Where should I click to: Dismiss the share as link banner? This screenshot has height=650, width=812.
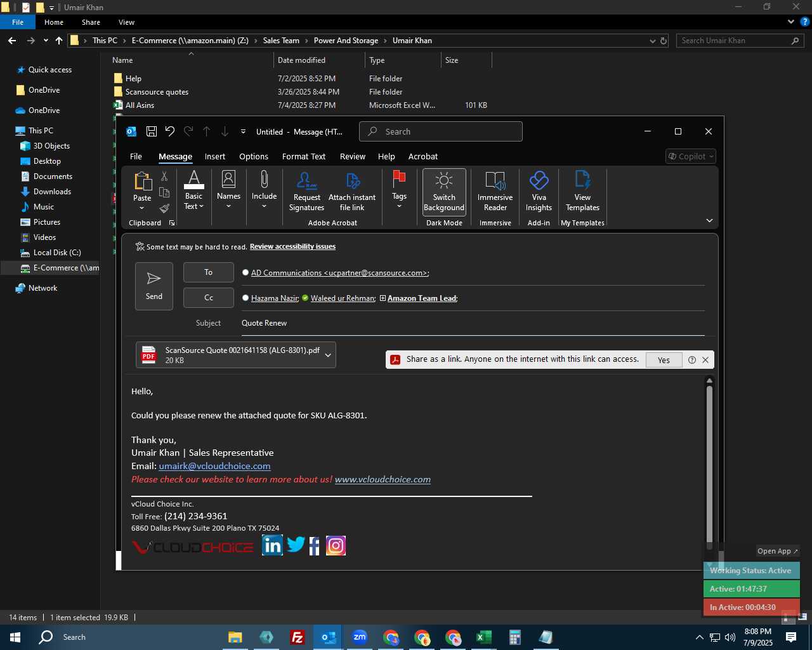(x=705, y=360)
